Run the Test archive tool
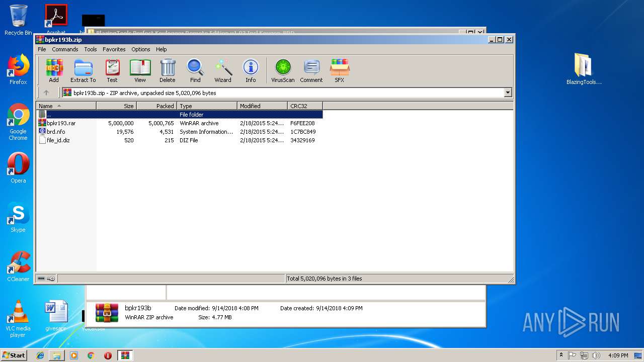 click(112, 70)
